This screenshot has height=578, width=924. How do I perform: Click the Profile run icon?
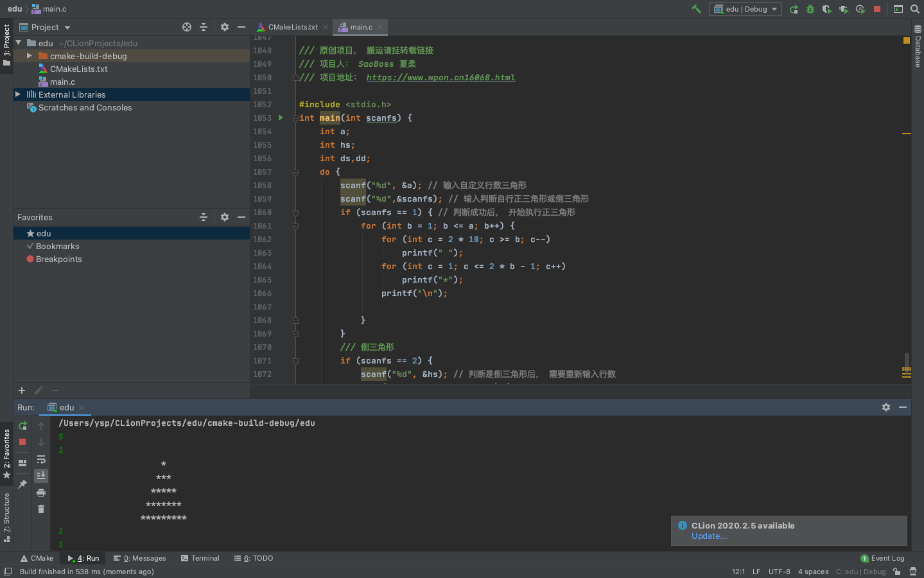tap(844, 9)
